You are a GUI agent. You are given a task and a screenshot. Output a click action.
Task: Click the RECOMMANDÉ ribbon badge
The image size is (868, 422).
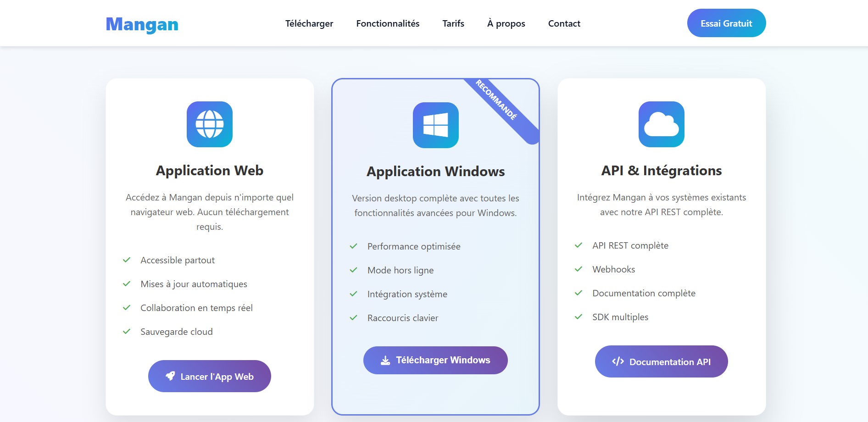pos(498,102)
